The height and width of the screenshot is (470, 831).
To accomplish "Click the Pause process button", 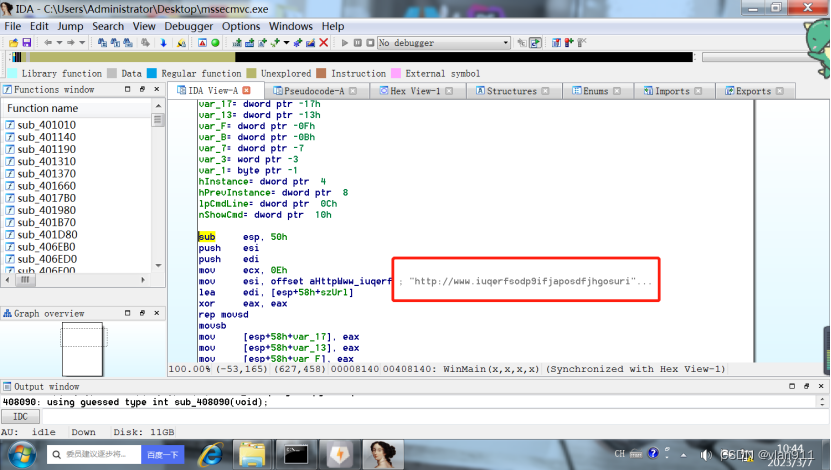I will click(358, 42).
